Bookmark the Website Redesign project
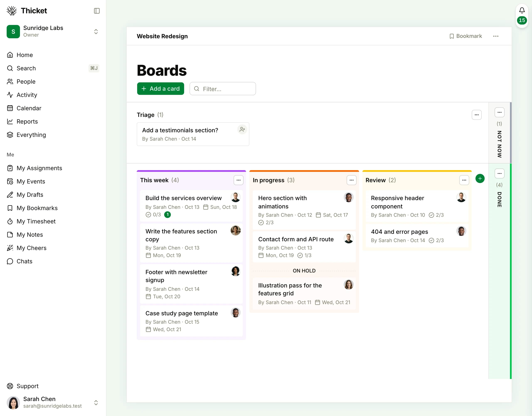Screen dimensions: 532x416 [x=465, y=36]
